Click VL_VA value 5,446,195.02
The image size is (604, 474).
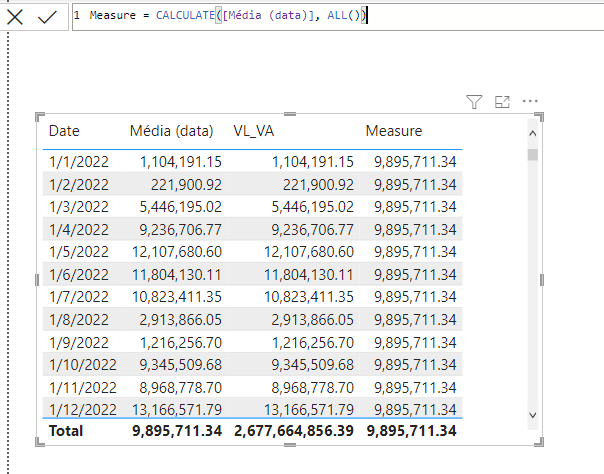(x=312, y=207)
